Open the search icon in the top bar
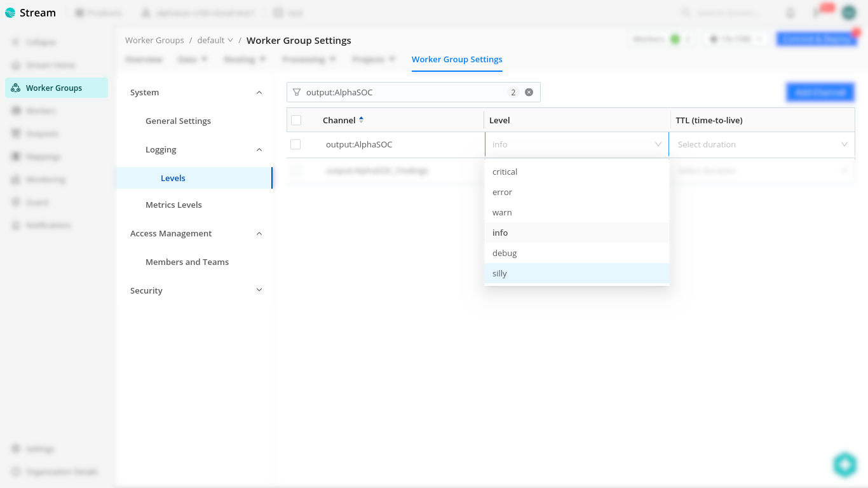The image size is (868, 488). click(684, 12)
